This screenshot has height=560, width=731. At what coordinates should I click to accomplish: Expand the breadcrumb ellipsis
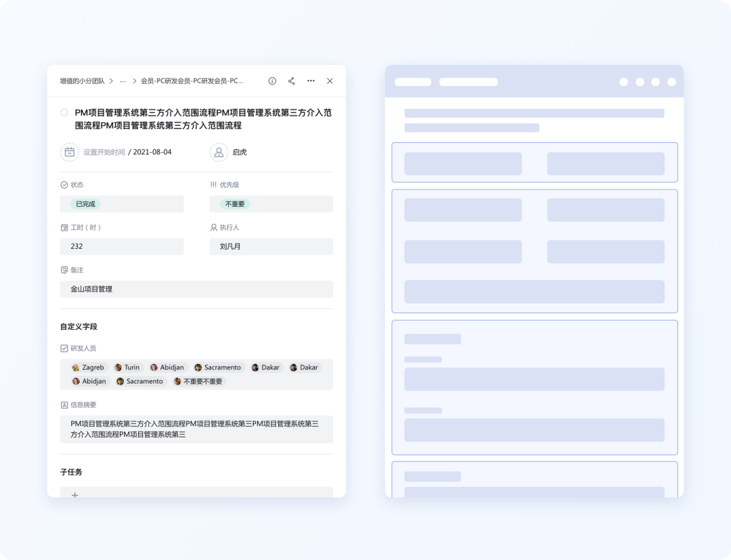click(123, 81)
